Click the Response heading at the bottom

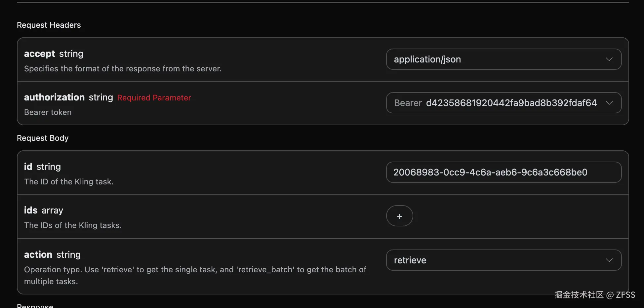(x=35, y=305)
